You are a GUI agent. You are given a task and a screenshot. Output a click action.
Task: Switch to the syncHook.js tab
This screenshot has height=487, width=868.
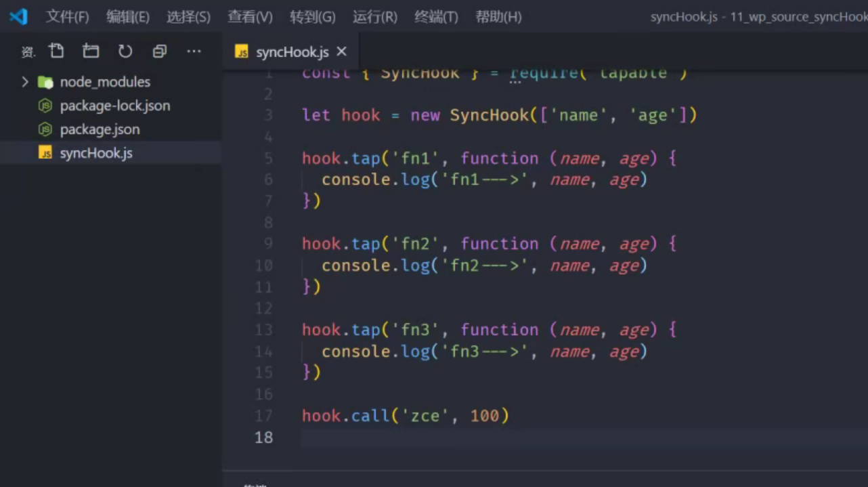pos(292,52)
